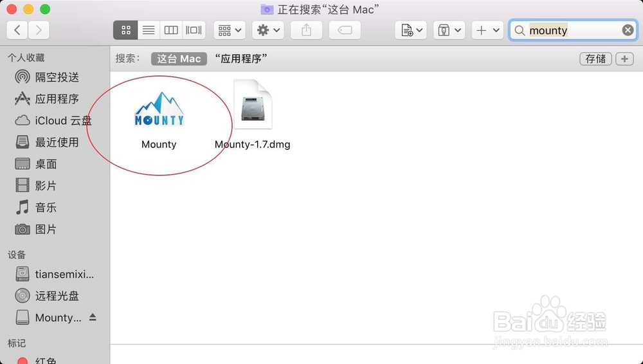Open 图片 in the sidebar
643x364 pixels.
55,229
